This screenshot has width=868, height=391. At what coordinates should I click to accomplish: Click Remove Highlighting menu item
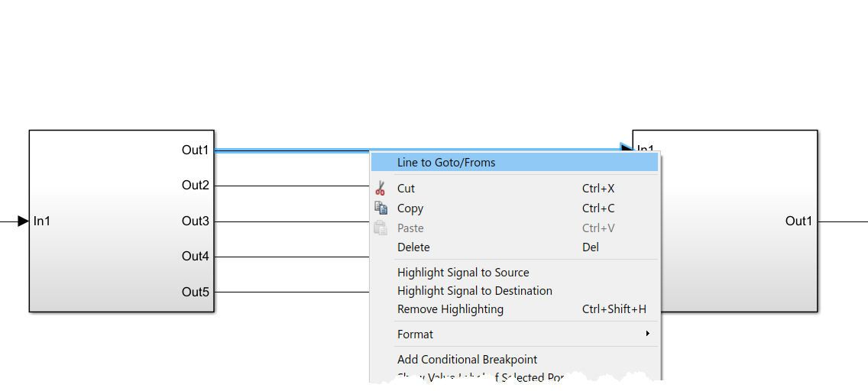[x=450, y=309]
